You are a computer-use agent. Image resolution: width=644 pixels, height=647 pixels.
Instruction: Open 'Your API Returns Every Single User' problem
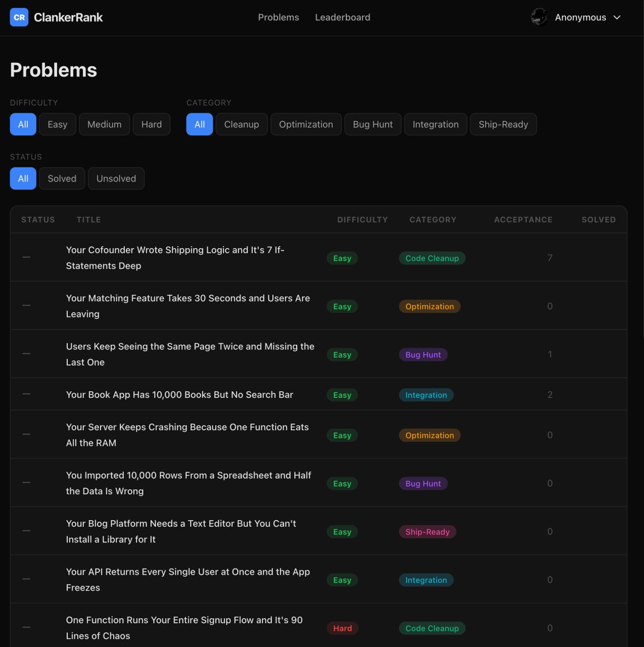188,580
